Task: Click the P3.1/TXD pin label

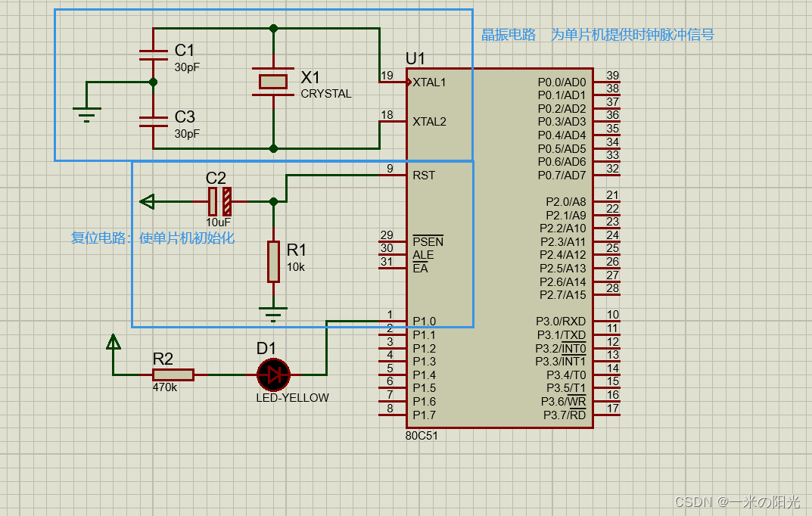Action: coord(562,335)
